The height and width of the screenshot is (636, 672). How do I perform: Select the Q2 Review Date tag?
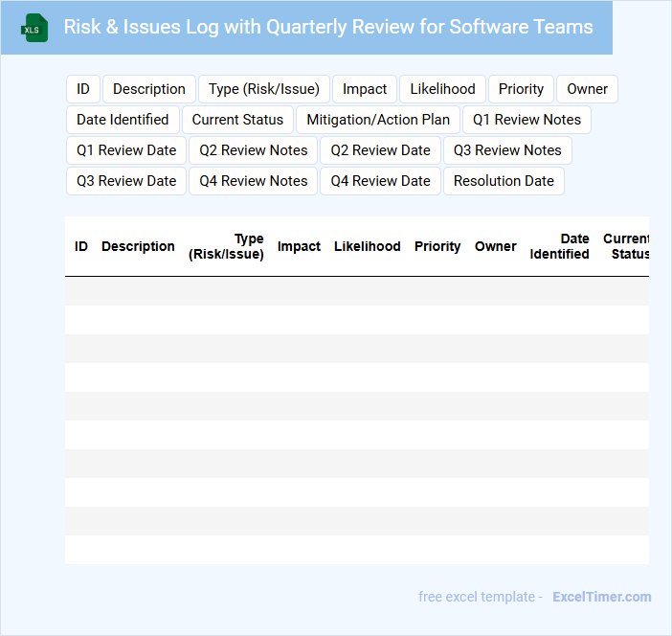(380, 150)
